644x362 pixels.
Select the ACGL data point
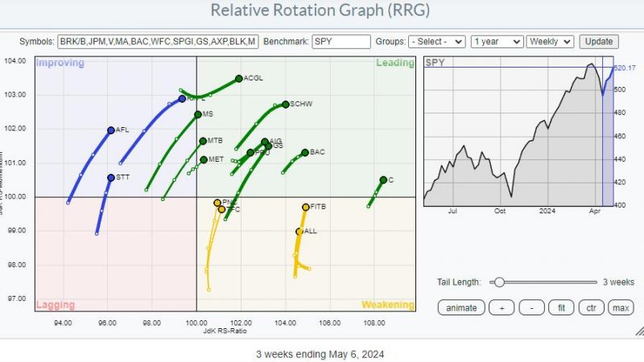(239, 78)
